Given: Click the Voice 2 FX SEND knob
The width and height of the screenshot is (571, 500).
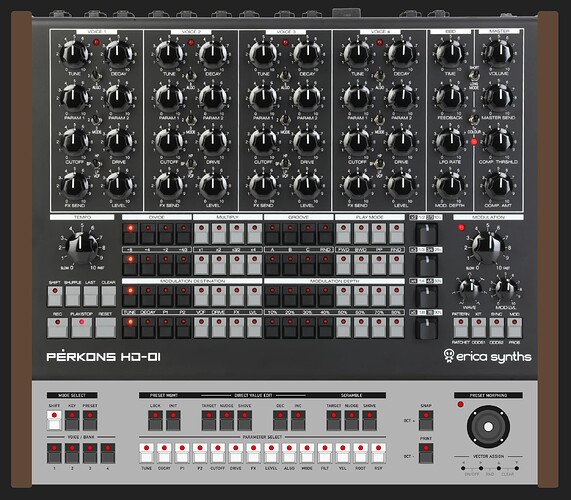Looking at the screenshot, I should (169, 185).
